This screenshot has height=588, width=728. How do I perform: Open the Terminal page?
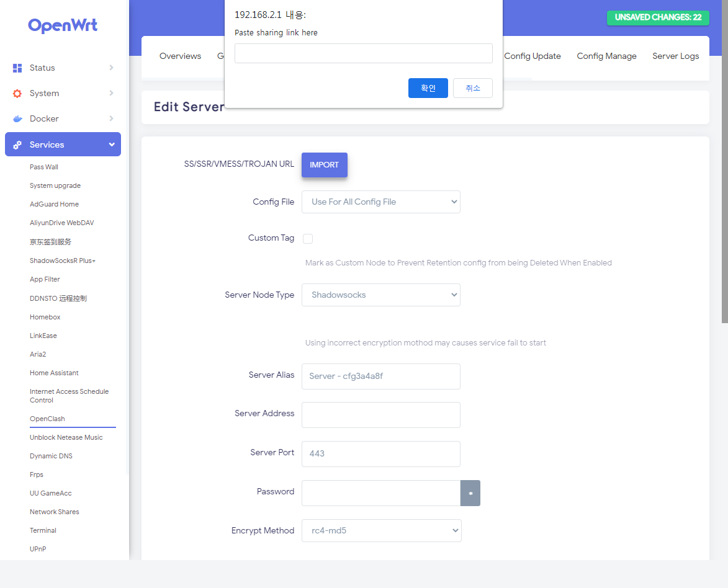pos(43,530)
